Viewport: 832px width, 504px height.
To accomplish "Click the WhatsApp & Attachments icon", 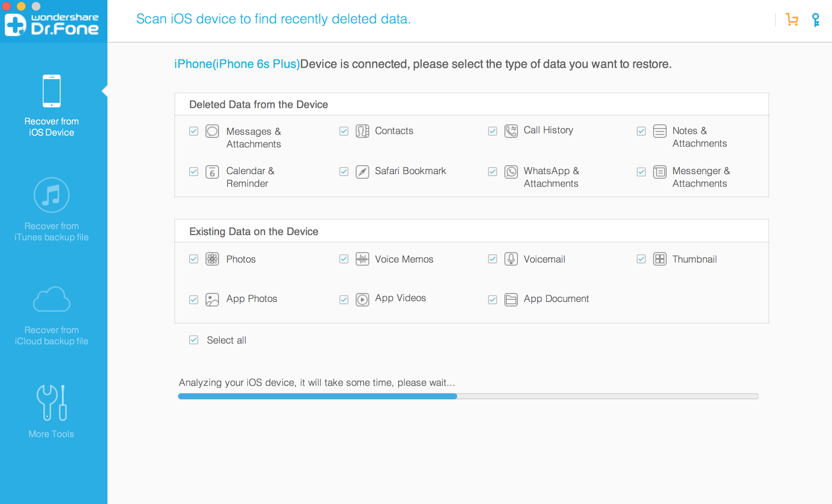I will 511,171.
